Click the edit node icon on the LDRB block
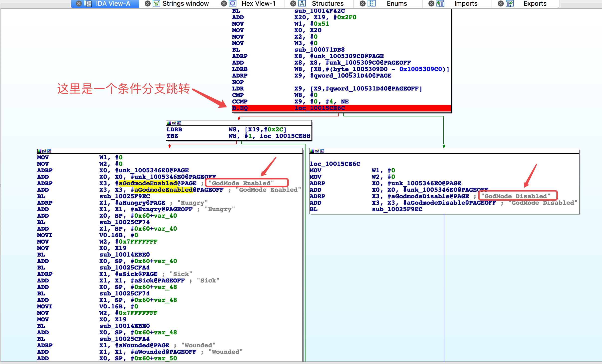 tap(174, 123)
